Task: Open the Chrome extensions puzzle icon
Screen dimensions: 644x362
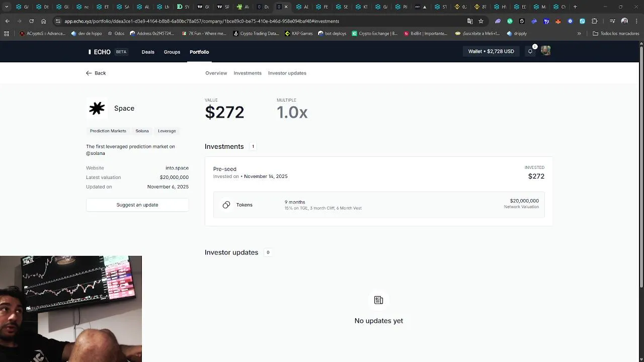Action: pos(594,21)
